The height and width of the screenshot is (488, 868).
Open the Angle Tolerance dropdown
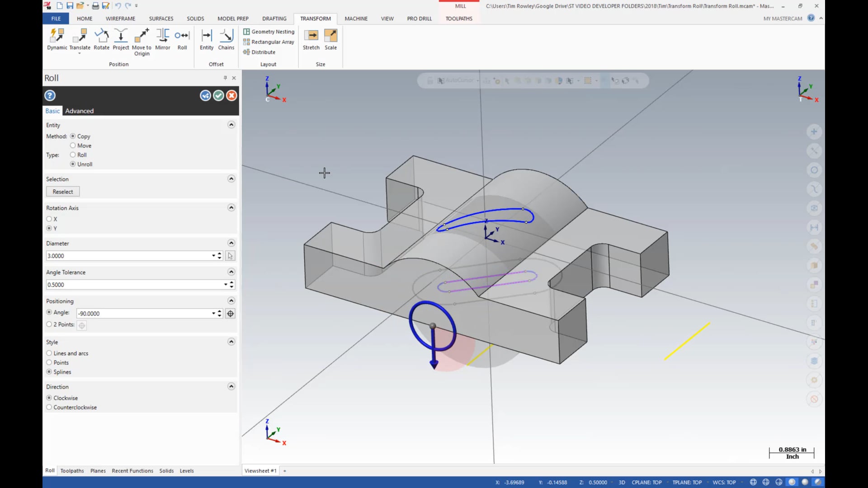tap(226, 285)
